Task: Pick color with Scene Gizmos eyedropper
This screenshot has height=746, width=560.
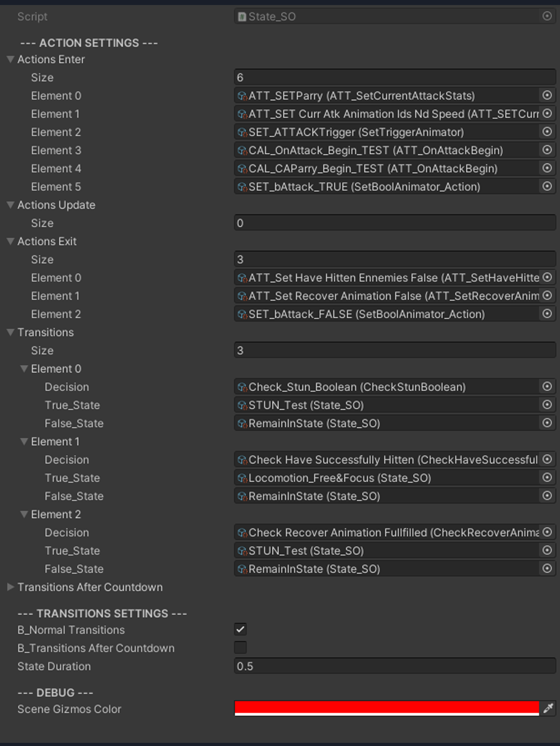Action: [x=548, y=709]
